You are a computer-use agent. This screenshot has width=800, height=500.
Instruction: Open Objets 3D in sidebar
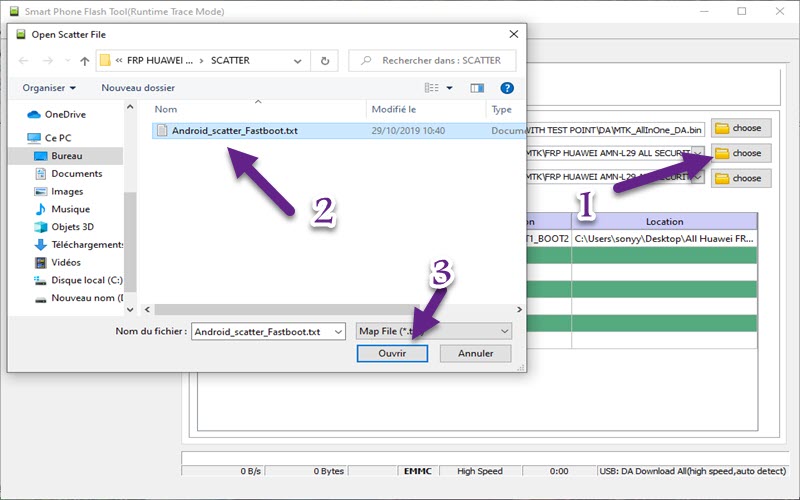tap(72, 227)
